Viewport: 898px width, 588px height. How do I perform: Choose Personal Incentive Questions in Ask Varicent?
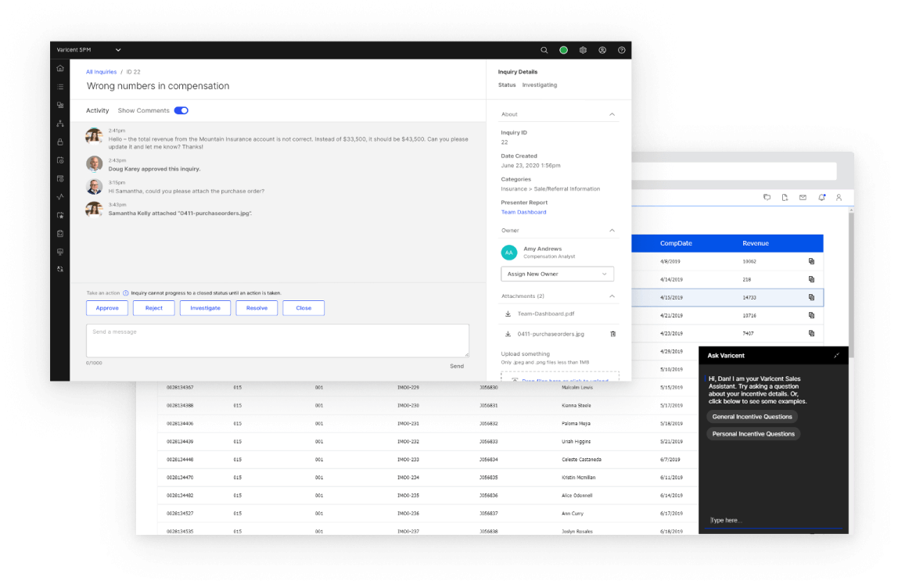(x=753, y=434)
